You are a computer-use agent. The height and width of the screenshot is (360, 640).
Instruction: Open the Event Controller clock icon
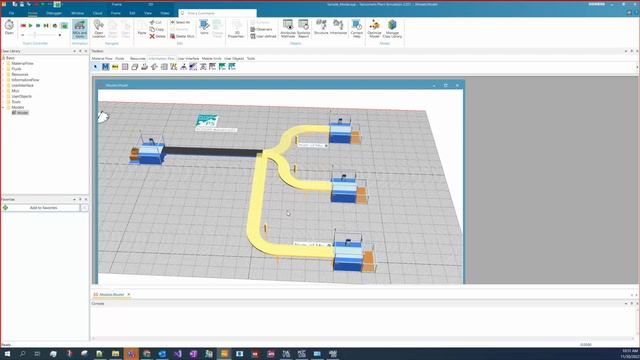coord(9,27)
